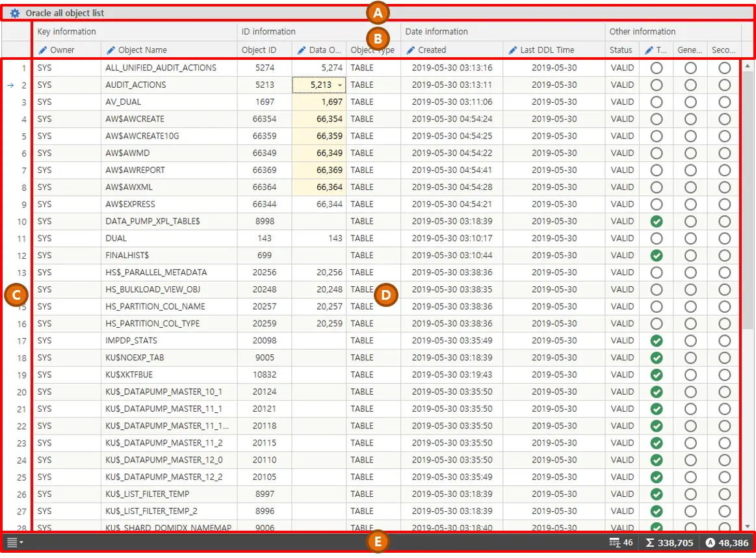The width and height of the screenshot is (756, 558).
Task: Open the dropdown arrow in the 5,213 cell
Action: tap(340, 85)
